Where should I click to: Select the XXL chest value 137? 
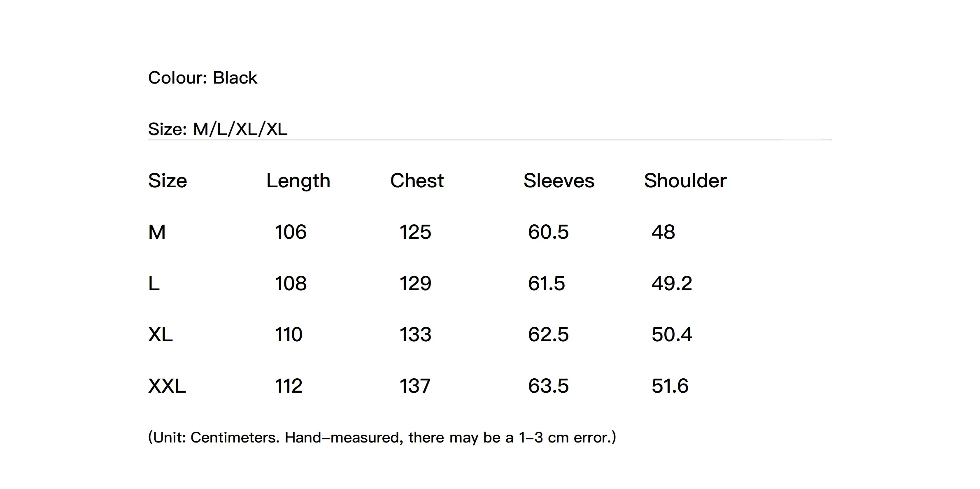click(415, 386)
